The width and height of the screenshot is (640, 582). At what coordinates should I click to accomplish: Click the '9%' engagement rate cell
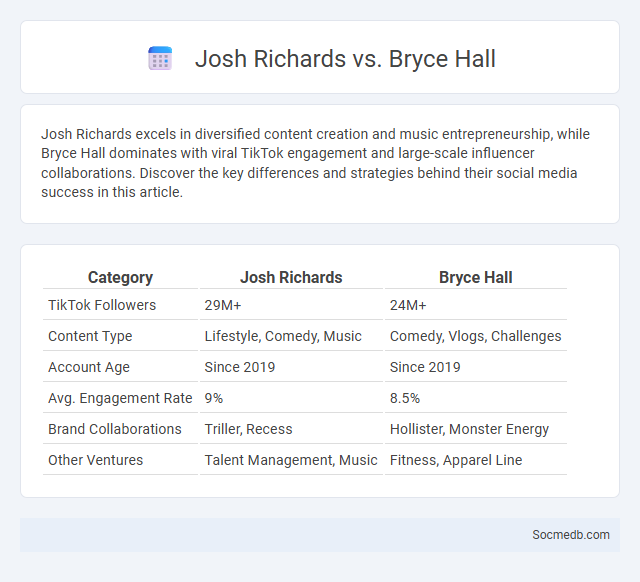[213, 398]
